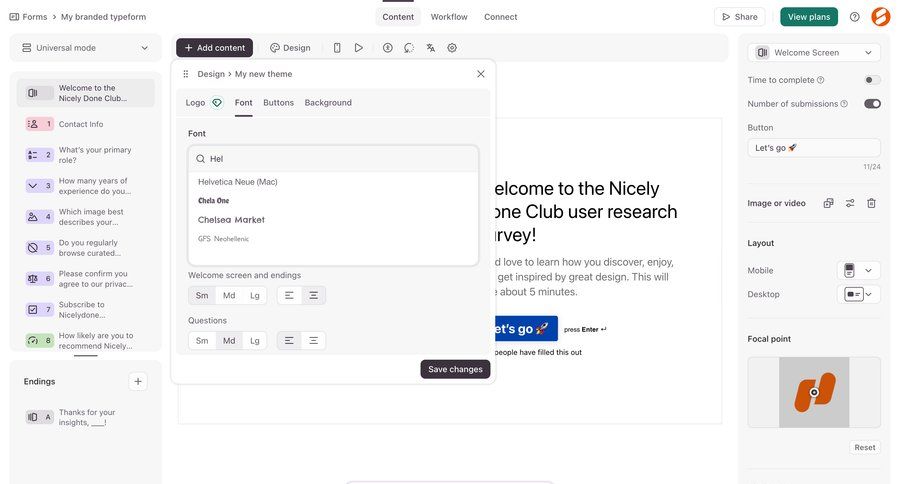Open the Mobile layout dropdown
The height and width of the screenshot is (484, 900).
859,270
